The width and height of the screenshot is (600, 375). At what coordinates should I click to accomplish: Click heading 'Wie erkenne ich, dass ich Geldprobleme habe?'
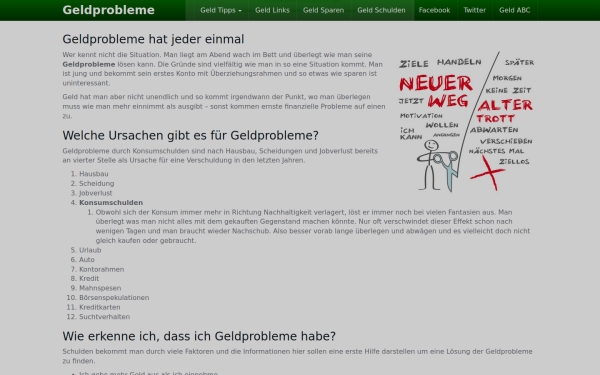click(199, 336)
